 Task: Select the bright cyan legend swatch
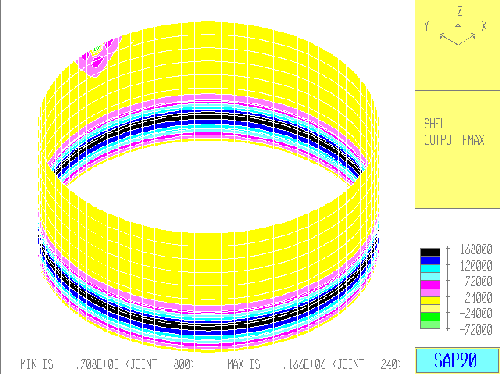pyautogui.click(x=430, y=268)
